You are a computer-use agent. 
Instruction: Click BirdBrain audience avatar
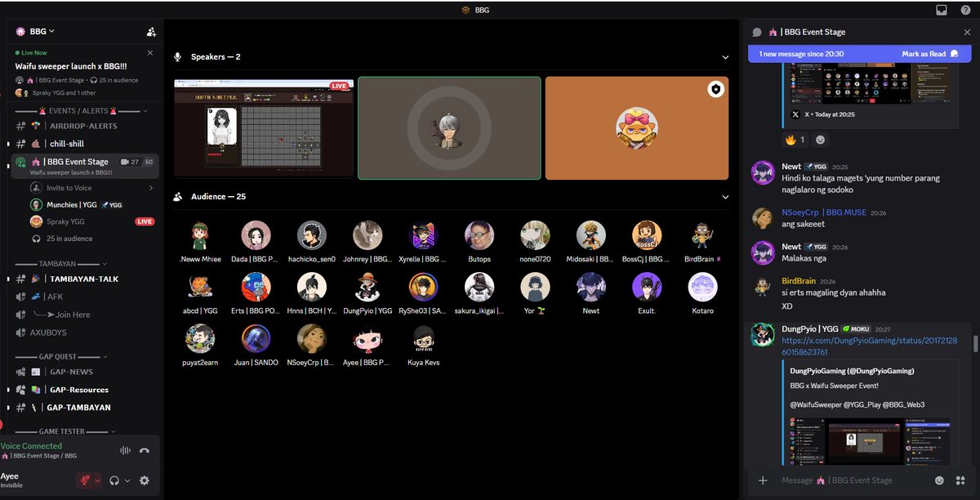click(702, 235)
